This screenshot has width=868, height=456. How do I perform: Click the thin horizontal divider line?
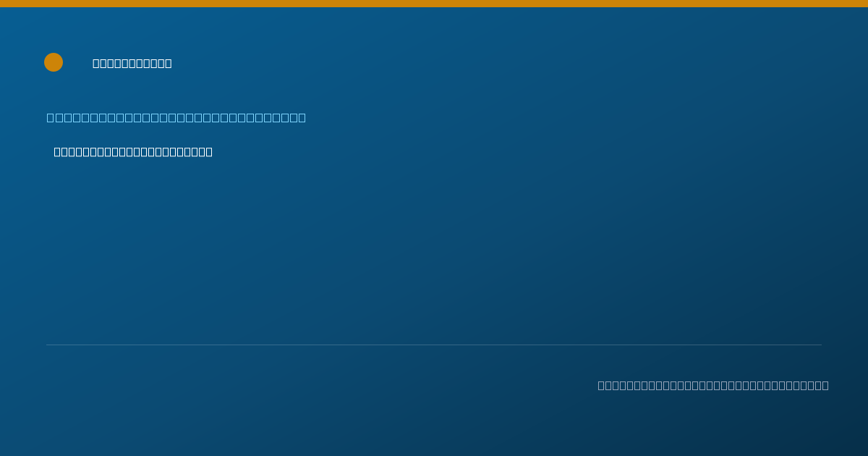(x=434, y=345)
